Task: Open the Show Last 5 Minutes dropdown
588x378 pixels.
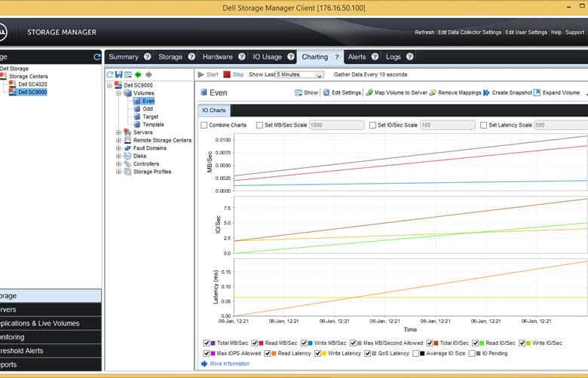Action: point(319,75)
